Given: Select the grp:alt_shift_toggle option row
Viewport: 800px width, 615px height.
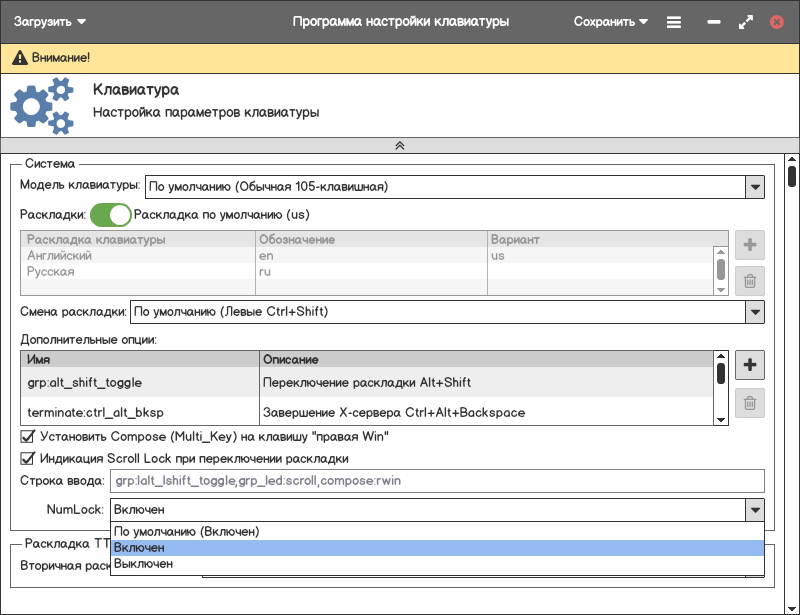Looking at the screenshot, I should point(140,382).
